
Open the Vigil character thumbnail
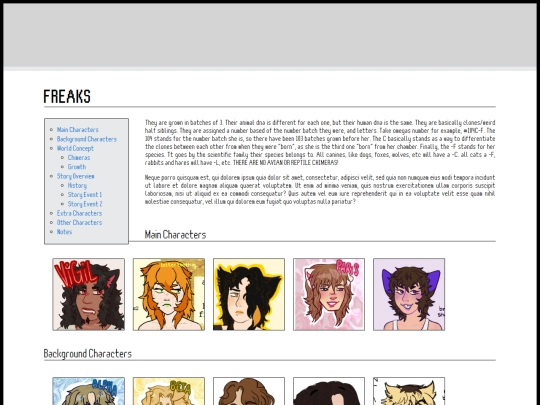89,294
